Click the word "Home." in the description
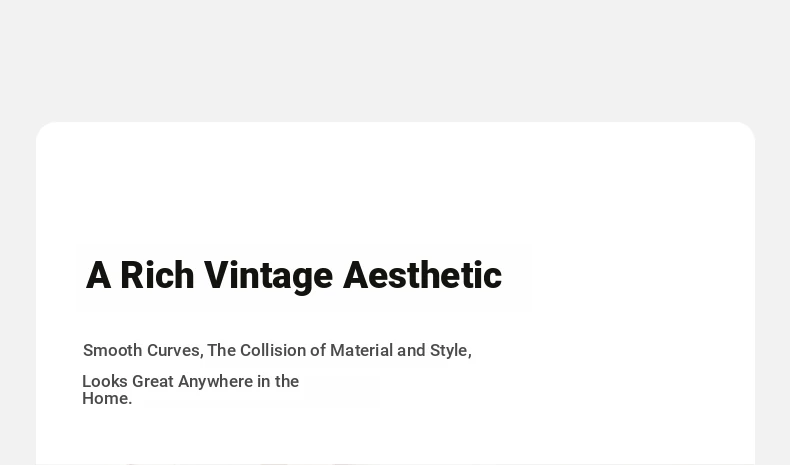The height and width of the screenshot is (465, 790). pyautogui.click(x=107, y=398)
